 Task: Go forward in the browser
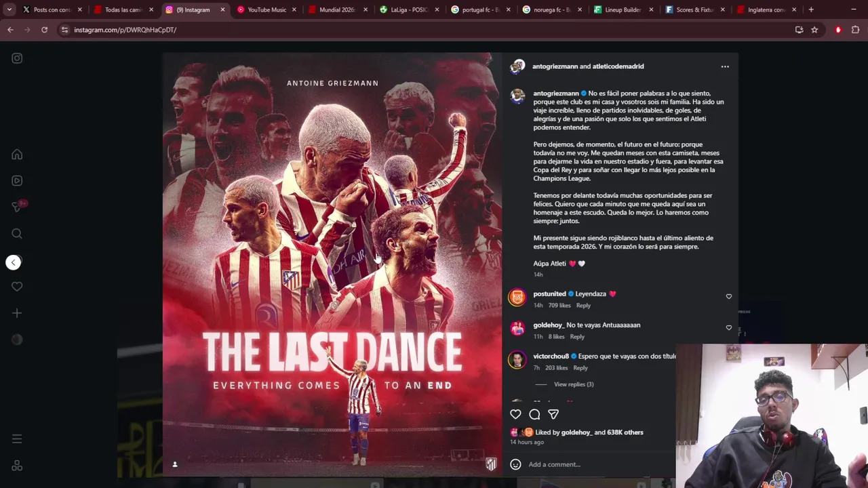27,30
